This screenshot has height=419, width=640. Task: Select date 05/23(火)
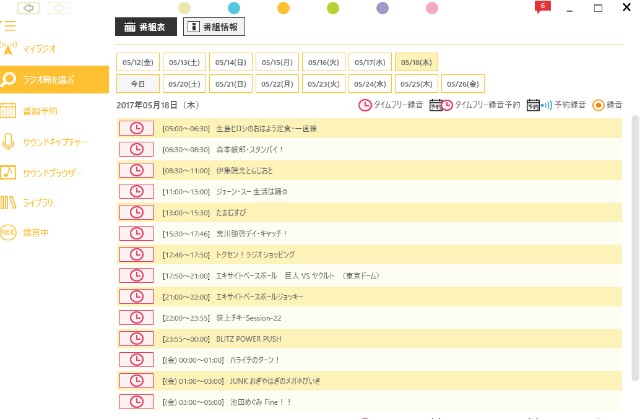(324, 84)
